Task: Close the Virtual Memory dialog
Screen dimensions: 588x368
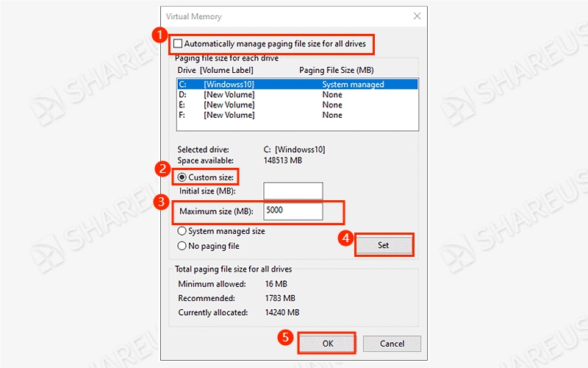Action: click(x=417, y=16)
